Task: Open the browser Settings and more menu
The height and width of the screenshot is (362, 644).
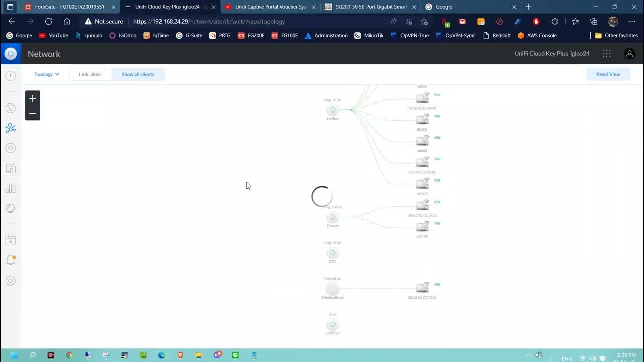Action: click(x=632, y=22)
